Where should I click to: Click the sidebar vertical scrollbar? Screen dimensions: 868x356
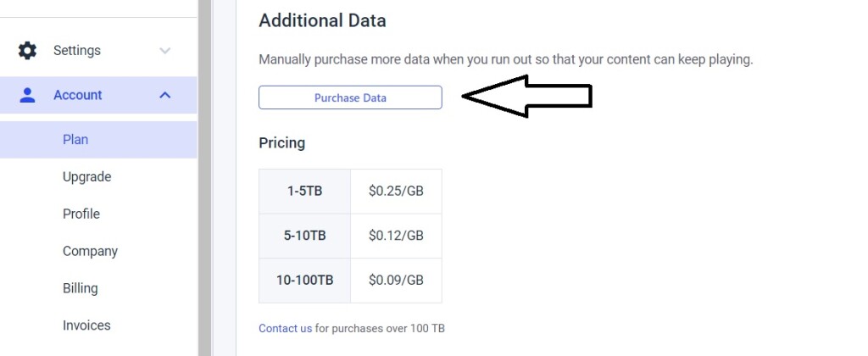[x=205, y=178]
